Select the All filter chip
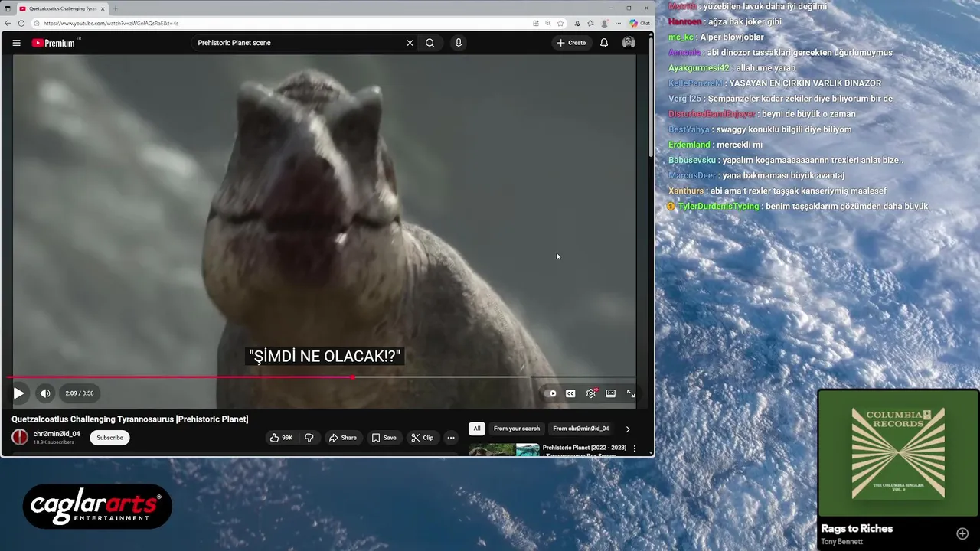The height and width of the screenshot is (551, 980). point(477,429)
